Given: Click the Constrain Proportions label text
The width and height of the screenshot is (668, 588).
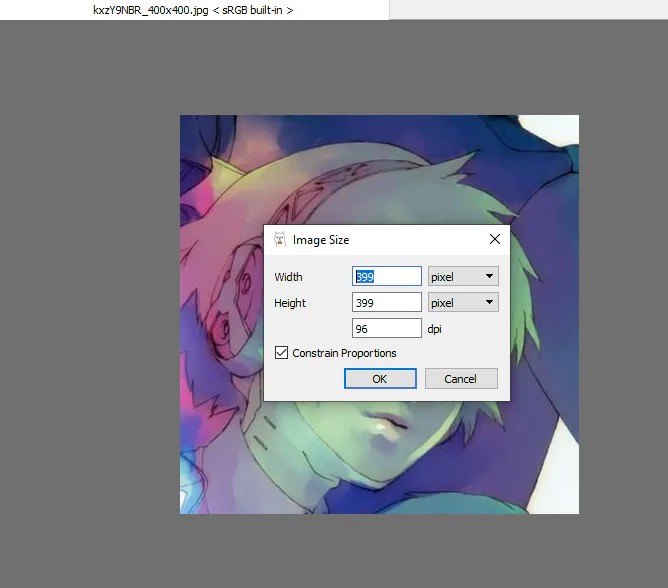Looking at the screenshot, I should (344, 353).
